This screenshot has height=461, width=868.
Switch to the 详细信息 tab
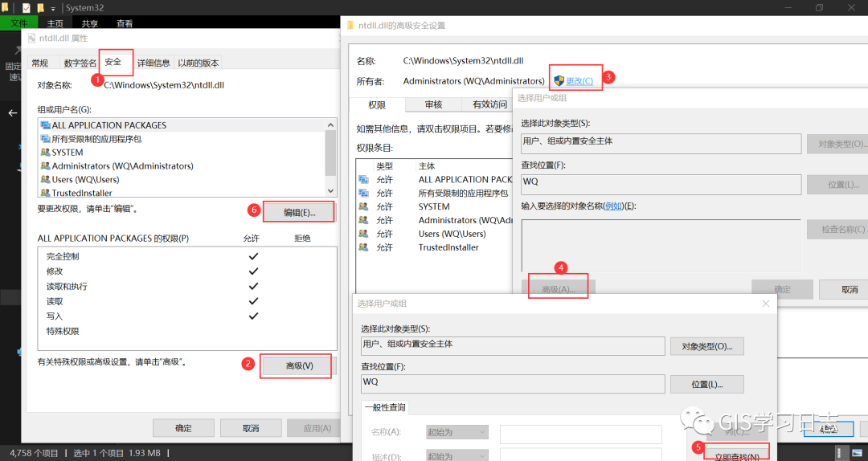(x=154, y=63)
